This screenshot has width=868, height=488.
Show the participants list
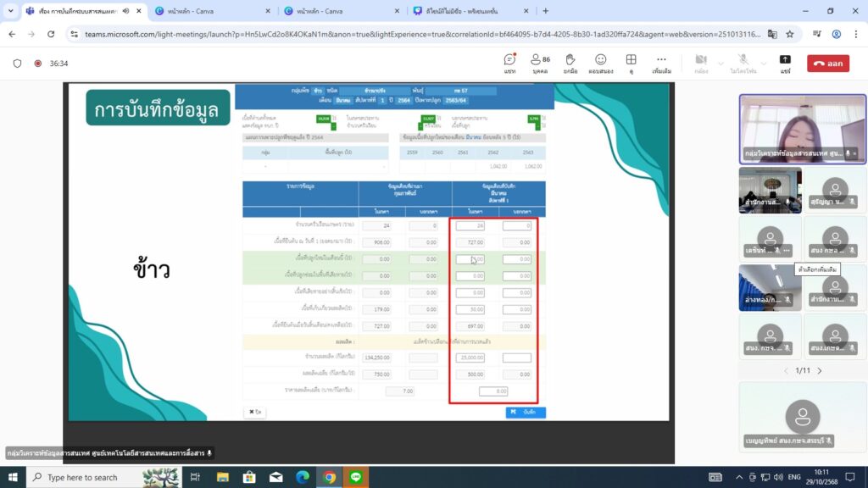pos(539,63)
